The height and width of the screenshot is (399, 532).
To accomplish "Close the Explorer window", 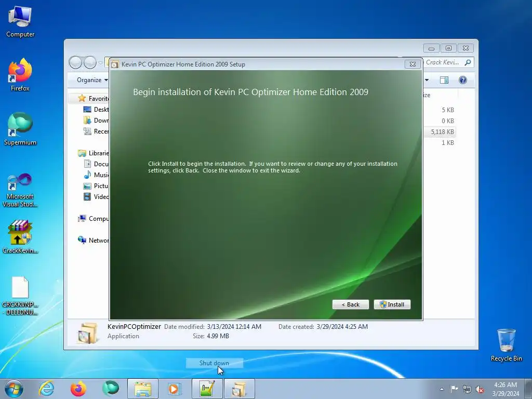I will click(465, 48).
